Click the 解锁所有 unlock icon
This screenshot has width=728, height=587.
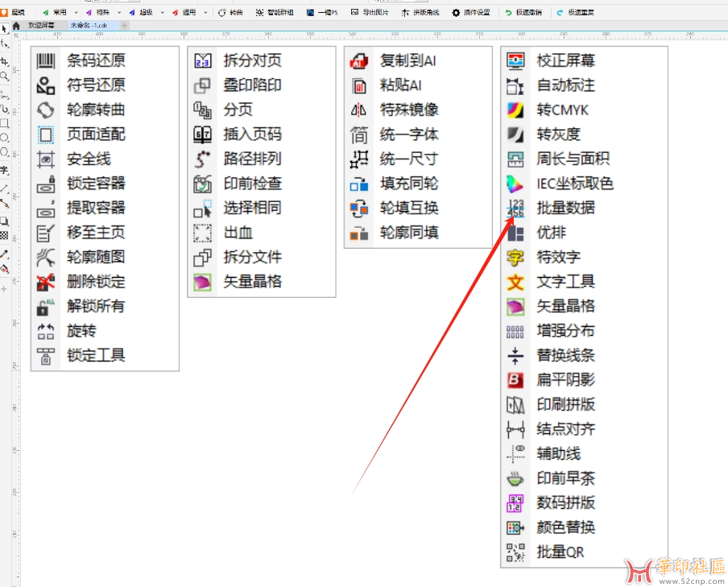tap(45, 307)
